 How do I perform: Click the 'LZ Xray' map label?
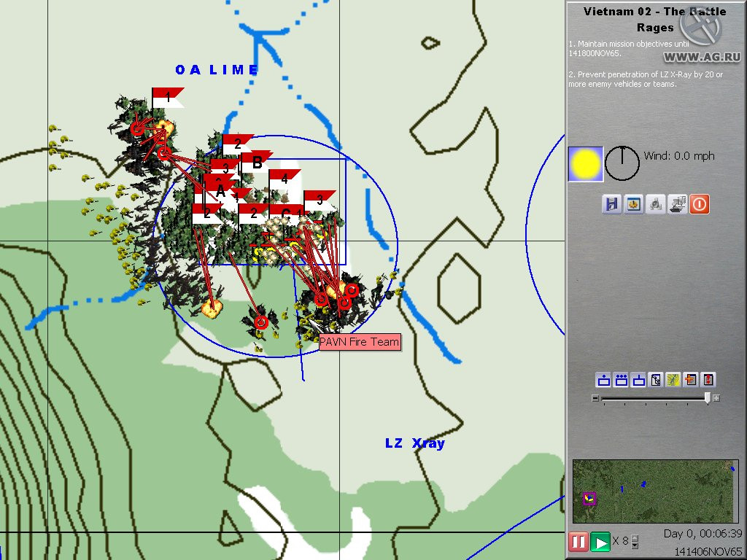coord(415,443)
